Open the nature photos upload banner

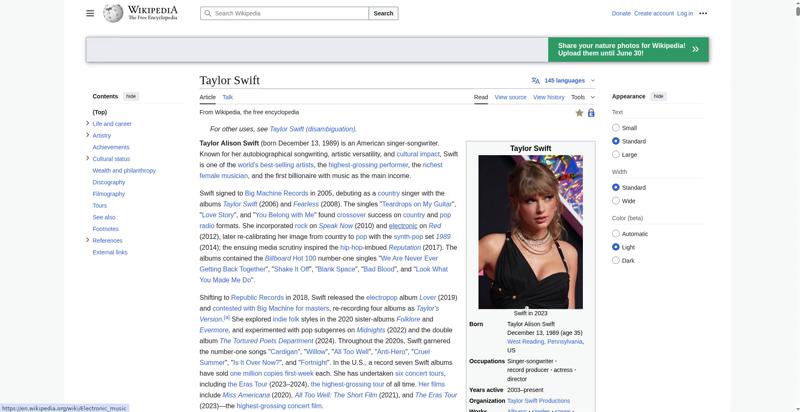tap(628, 49)
